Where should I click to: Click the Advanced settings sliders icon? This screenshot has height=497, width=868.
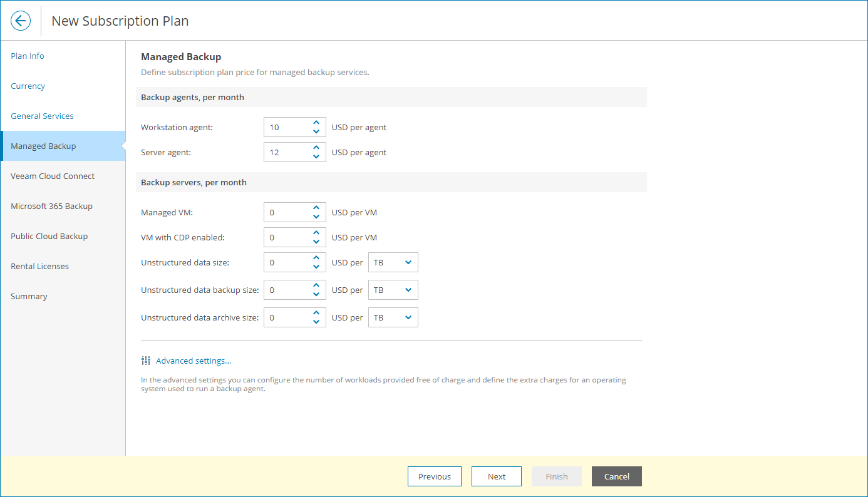[146, 360]
